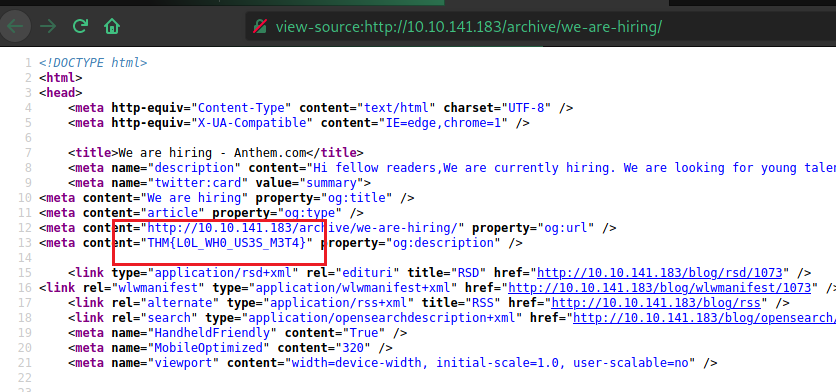Screen dimensions: 836x392
Task: Open the insecure connection lock icon
Action: coord(260,26)
